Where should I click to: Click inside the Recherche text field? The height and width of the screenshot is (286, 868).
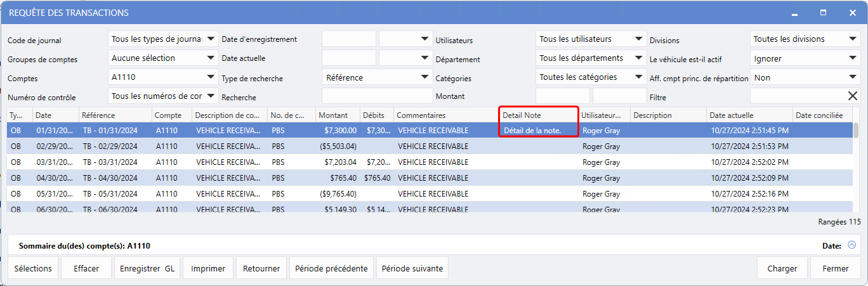377,96
